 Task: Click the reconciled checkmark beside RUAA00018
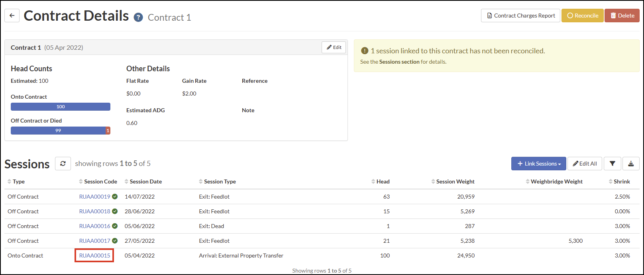point(115,211)
